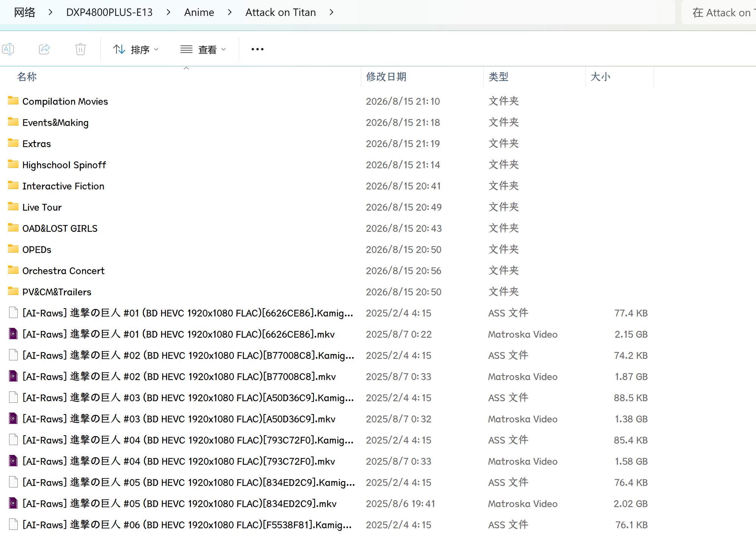Click the #02 mkv video file icon
Screen dimensions: 756x537
click(x=13, y=376)
